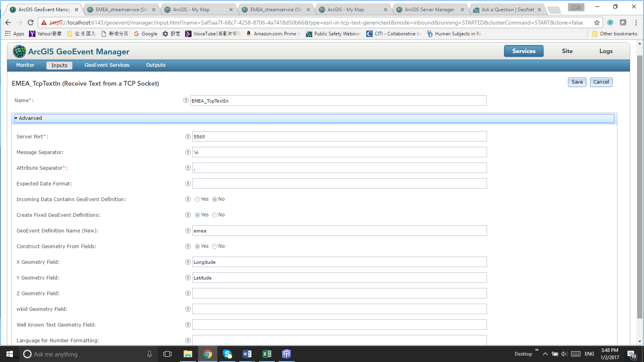Cancel editing the input
This screenshot has height=362, width=644.
(601, 82)
